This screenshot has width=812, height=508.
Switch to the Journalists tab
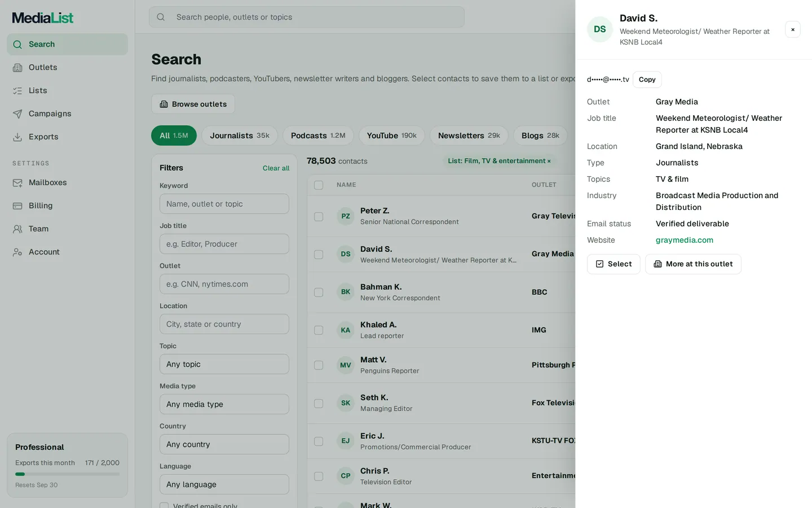coord(240,135)
